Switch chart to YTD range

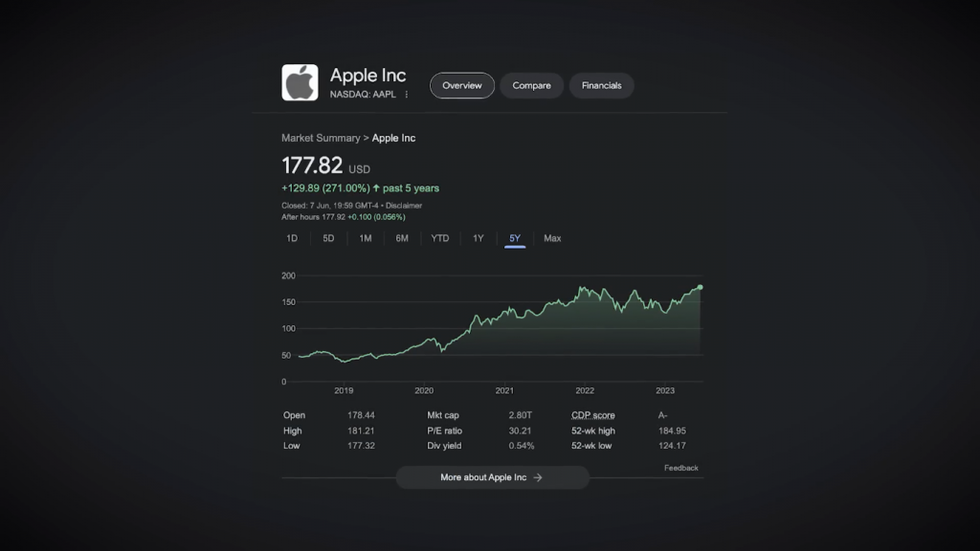point(440,238)
